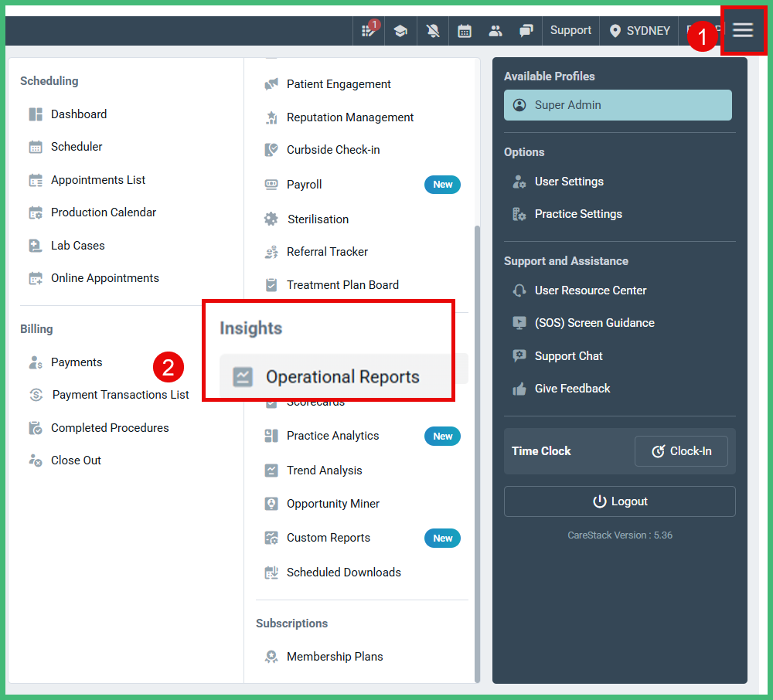Click the Sterilisation gear icon
Screen dimensions: 773x700
point(271,219)
